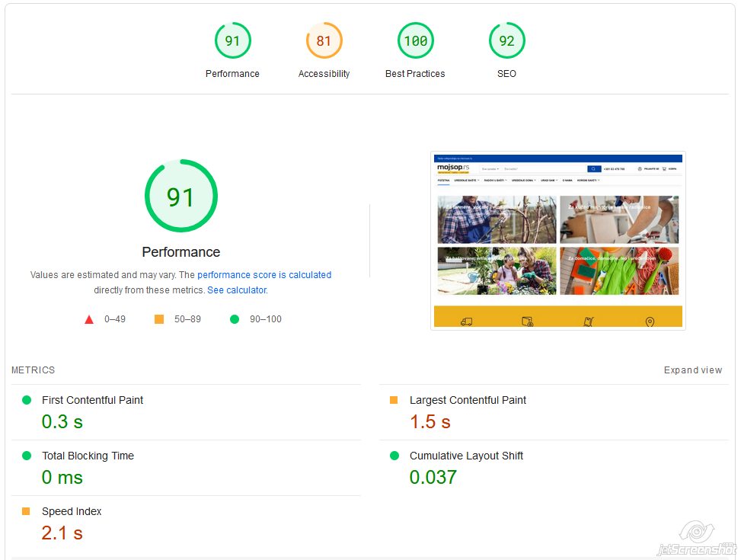Select the Cumulative Layout Shift metric label
The width and height of the screenshot is (741, 560).
(466, 456)
